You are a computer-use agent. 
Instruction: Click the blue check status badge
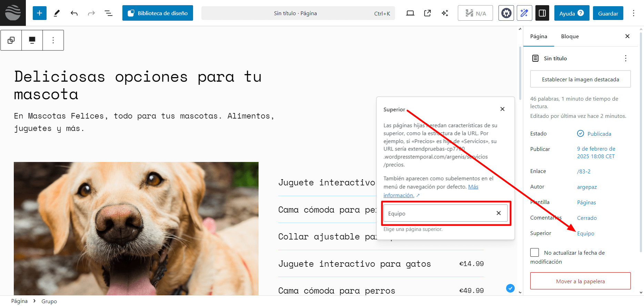[x=510, y=288]
